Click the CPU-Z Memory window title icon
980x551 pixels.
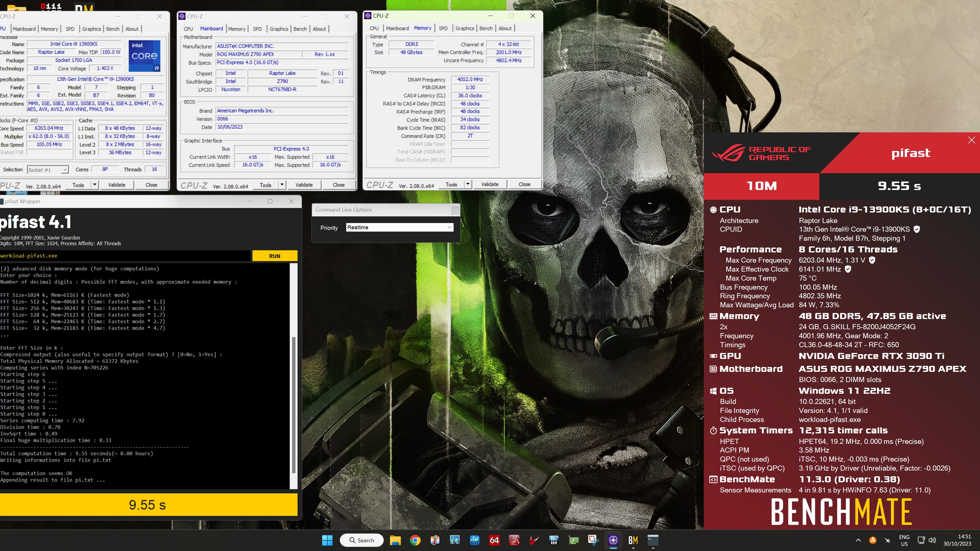(367, 16)
